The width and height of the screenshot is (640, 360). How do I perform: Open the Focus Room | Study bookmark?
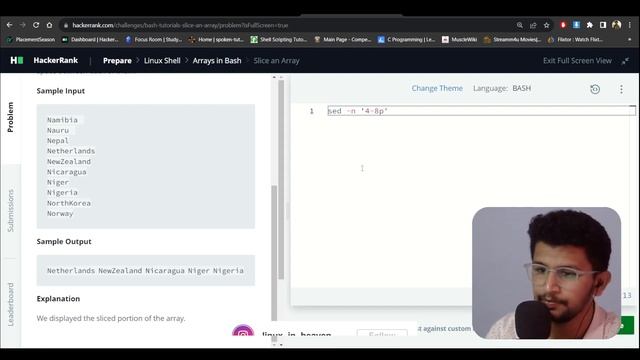[x=154, y=40]
